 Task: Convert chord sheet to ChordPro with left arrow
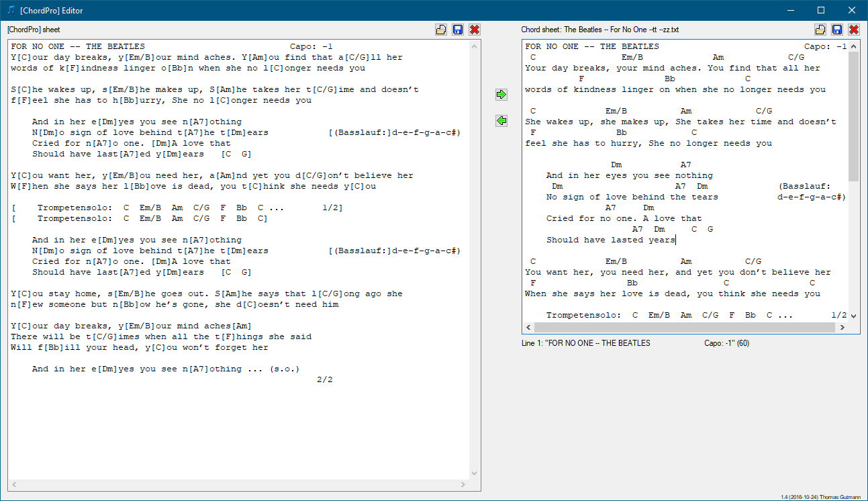point(501,120)
